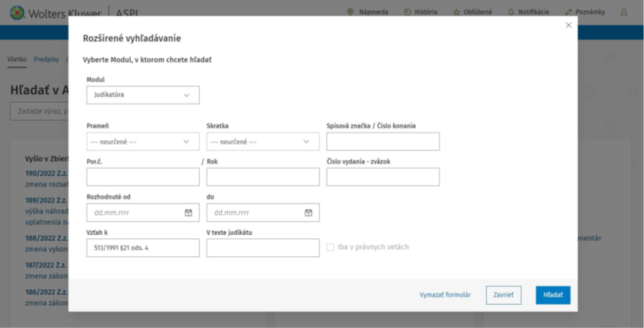
Task: Expand the Skratka dropdown
Action: click(263, 142)
